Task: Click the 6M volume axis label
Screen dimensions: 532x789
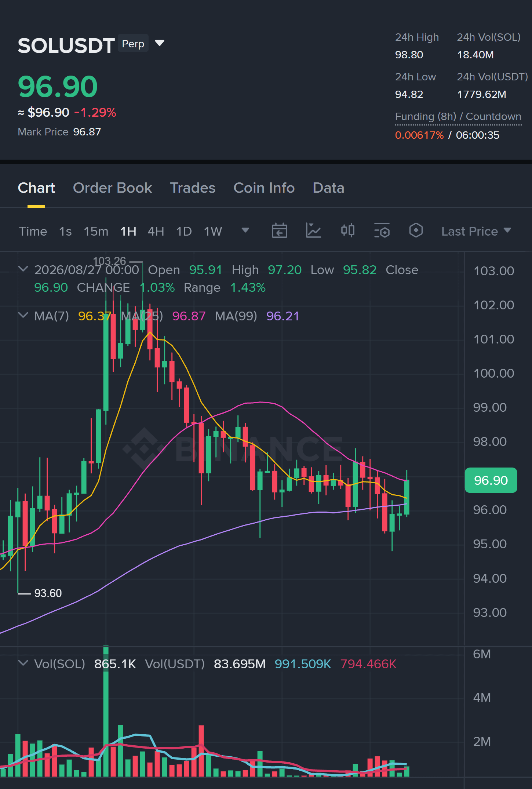Action: point(482,654)
